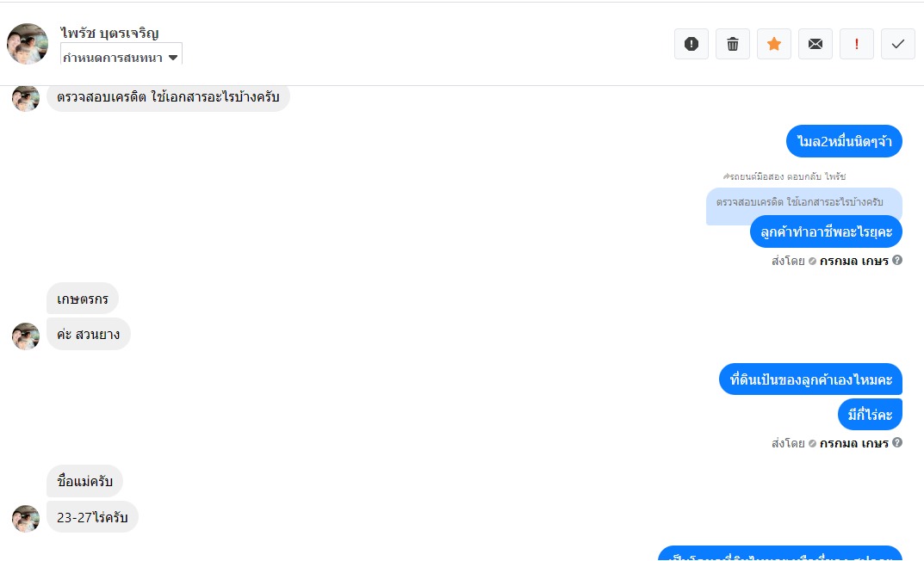Image resolution: width=924 pixels, height=561 pixels.
Task: Click the blue bubble ที่ดินเป็นของลูกค้าเองไหมคะ
Action: [811, 379]
